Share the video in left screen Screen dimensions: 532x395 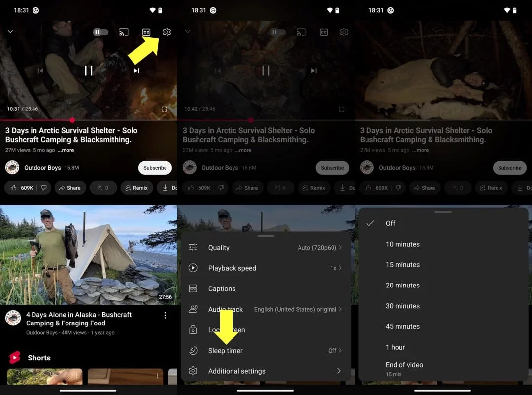point(70,188)
